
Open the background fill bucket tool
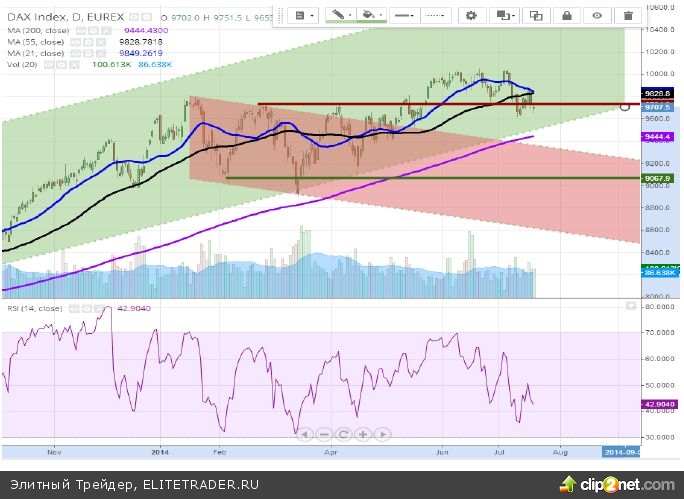coord(375,16)
